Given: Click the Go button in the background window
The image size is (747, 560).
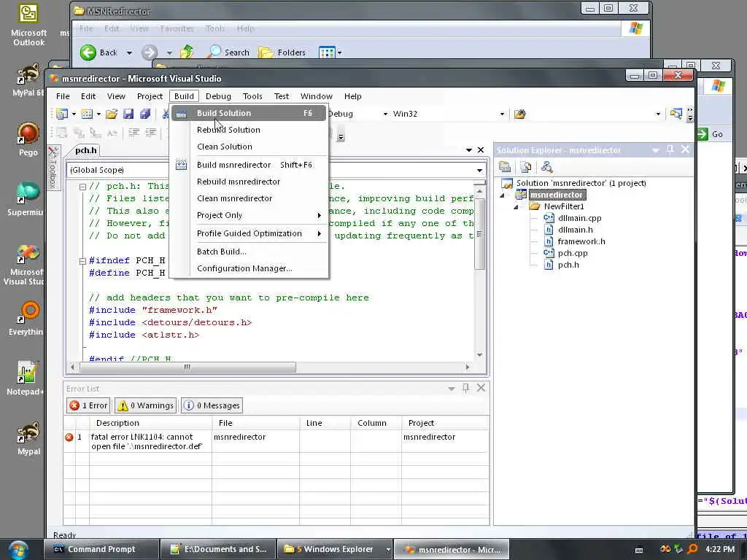Looking at the screenshot, I should click(x=711, y=134).
